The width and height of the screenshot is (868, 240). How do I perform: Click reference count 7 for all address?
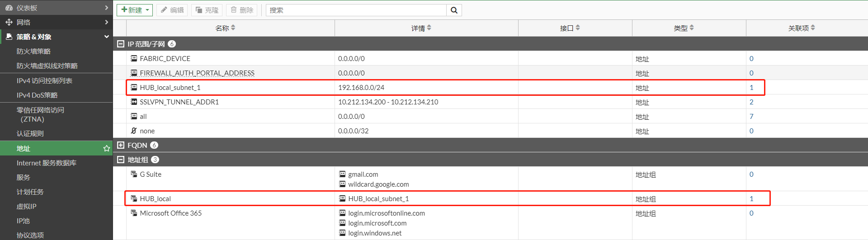point(751,116)
